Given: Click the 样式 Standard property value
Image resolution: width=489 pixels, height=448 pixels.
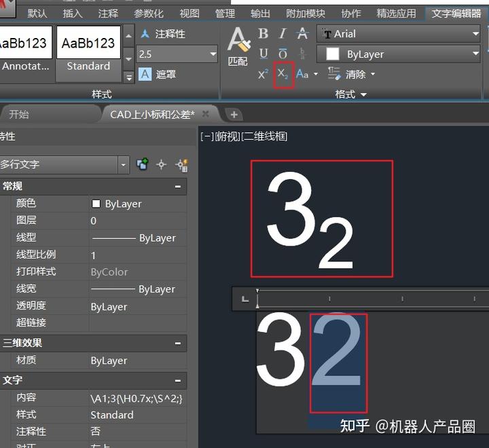Looking at the screenshot, I should coord(137,415).
